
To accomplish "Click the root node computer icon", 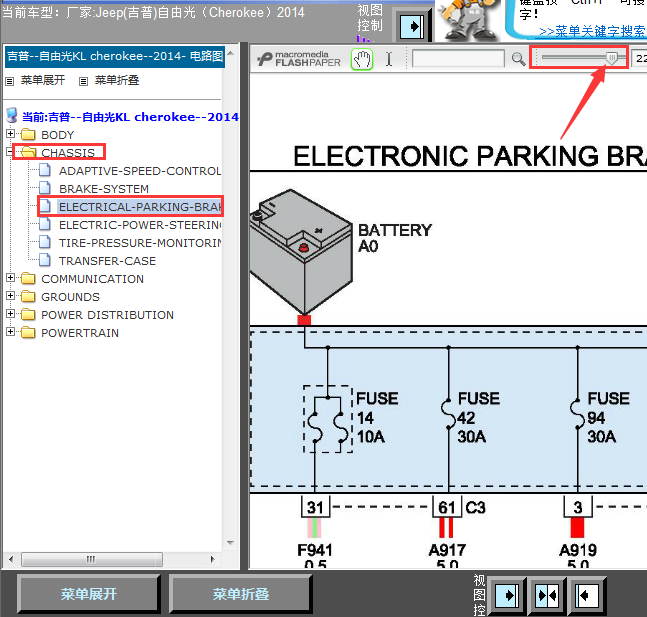I will (x=12, y=116).
